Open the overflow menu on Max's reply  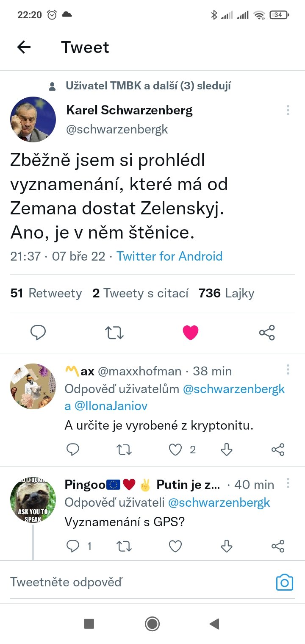288,369
